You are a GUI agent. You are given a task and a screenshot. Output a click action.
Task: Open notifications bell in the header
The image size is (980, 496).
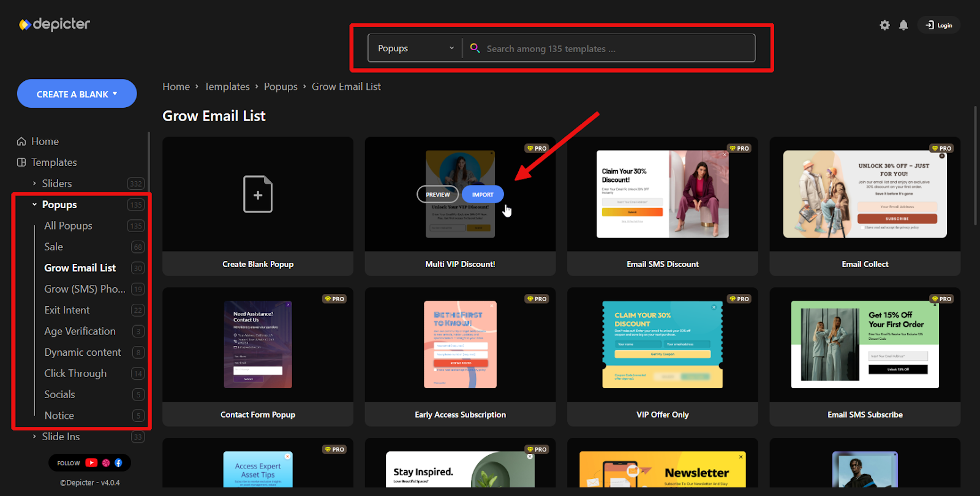click(903, 25)
